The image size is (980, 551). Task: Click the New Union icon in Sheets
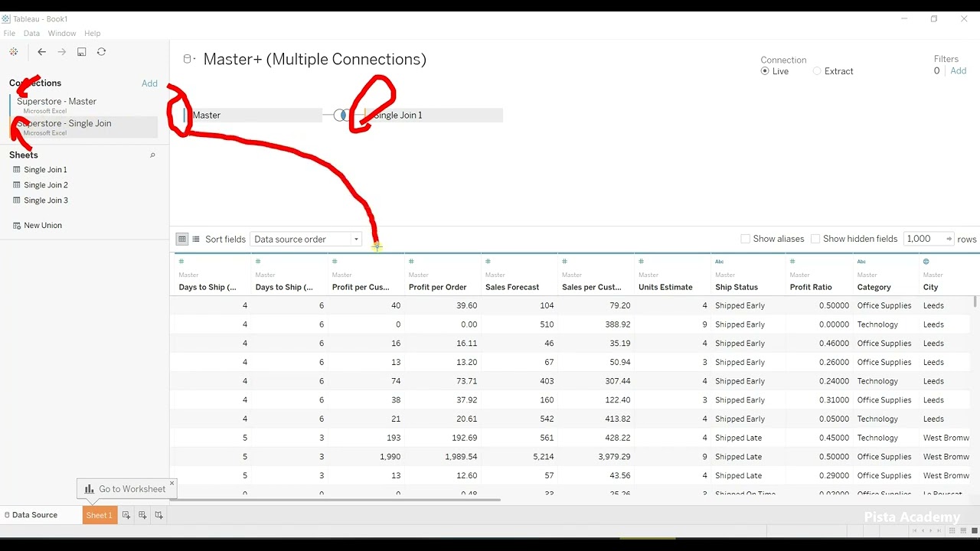pyautogui.click(x=17, y=226)
